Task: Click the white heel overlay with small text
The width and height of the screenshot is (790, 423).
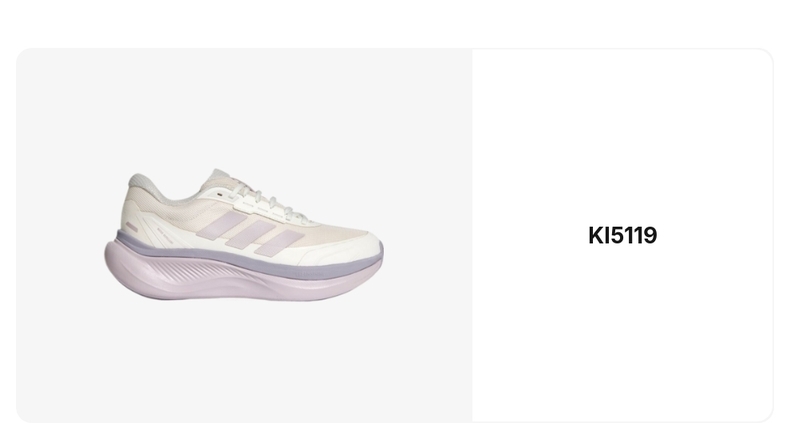Action: pos(164,233)
